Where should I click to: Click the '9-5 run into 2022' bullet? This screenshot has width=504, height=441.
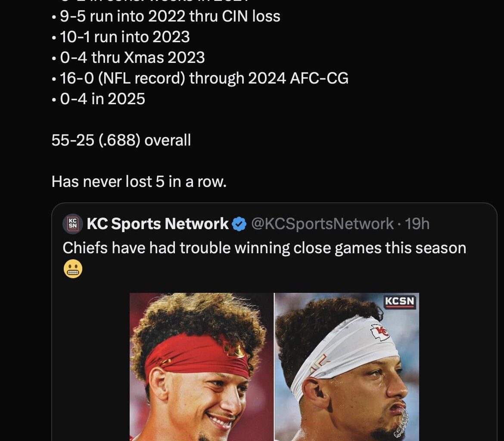point(166,16)
